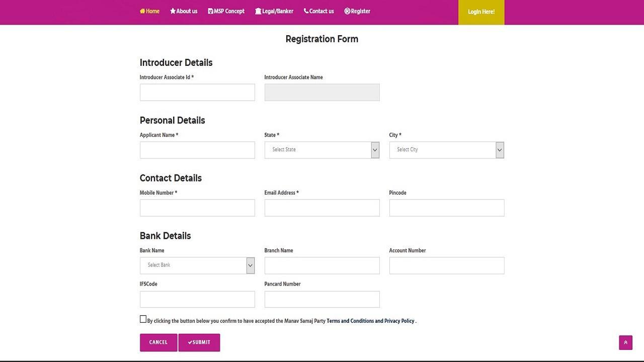Click the Mobile Number input
644x362 pixels.
coord(197,208)
